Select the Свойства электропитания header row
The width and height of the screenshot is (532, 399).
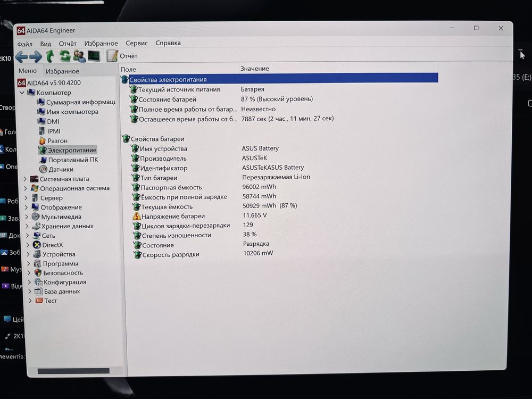(280, 79)
